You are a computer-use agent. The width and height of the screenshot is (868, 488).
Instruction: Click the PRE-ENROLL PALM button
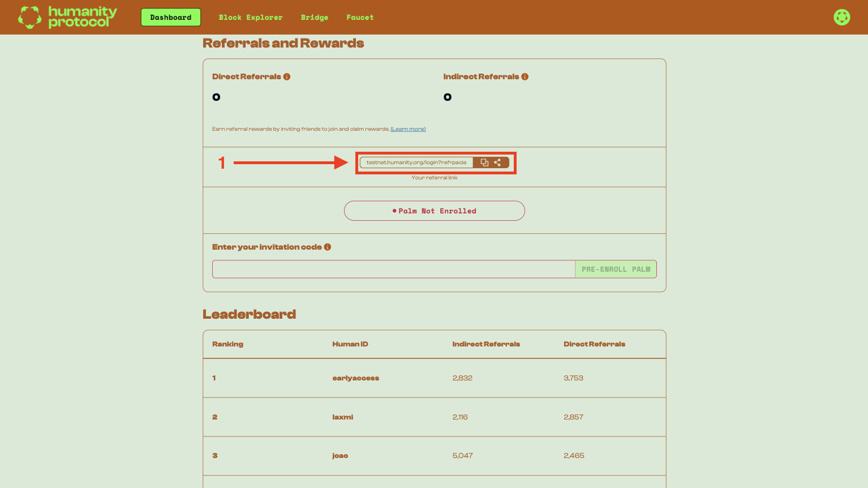click(616, 269)
